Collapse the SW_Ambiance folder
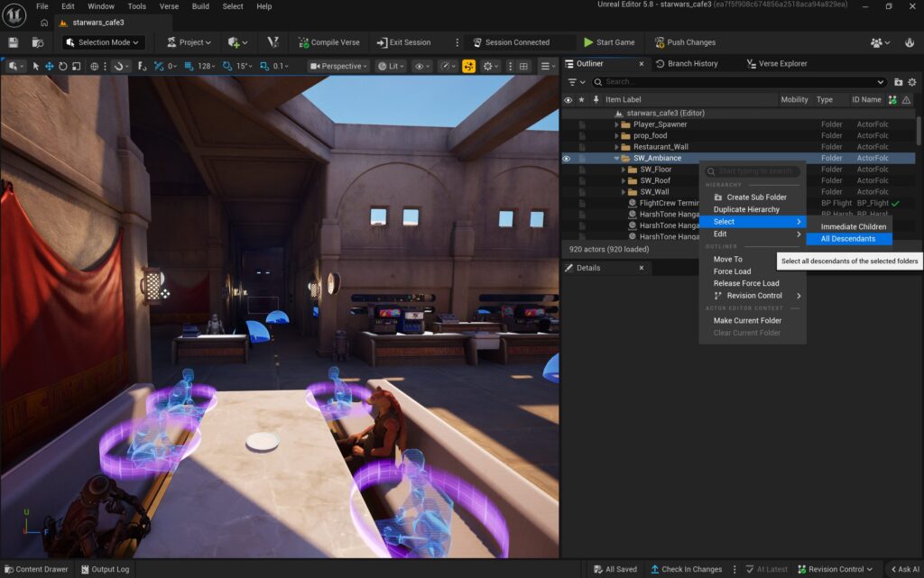924x578 pixels. (x=617, y=159)
